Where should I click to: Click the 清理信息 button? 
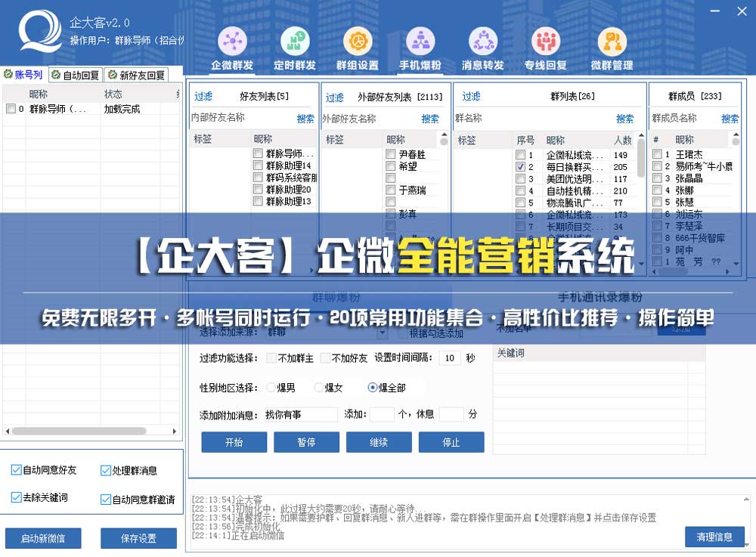pyautogui.click(x=714, y=537)
